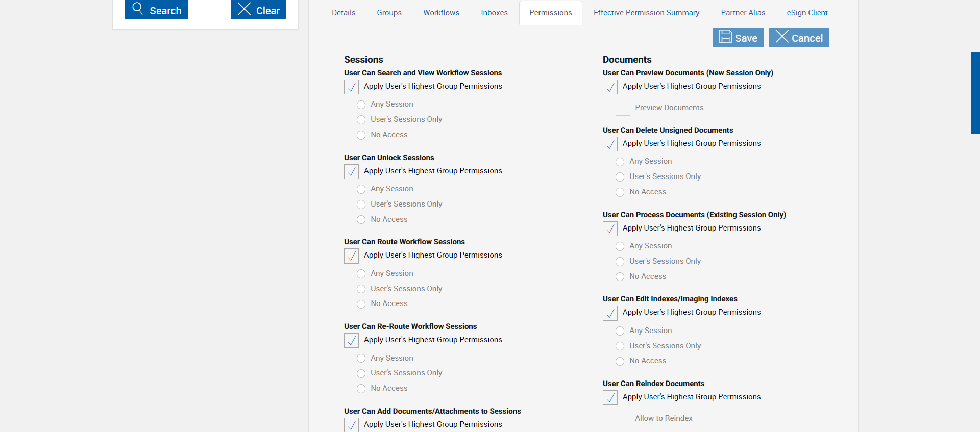Switch to the Details tab
The image size is (980, 432).
click(x=344, y=13)
